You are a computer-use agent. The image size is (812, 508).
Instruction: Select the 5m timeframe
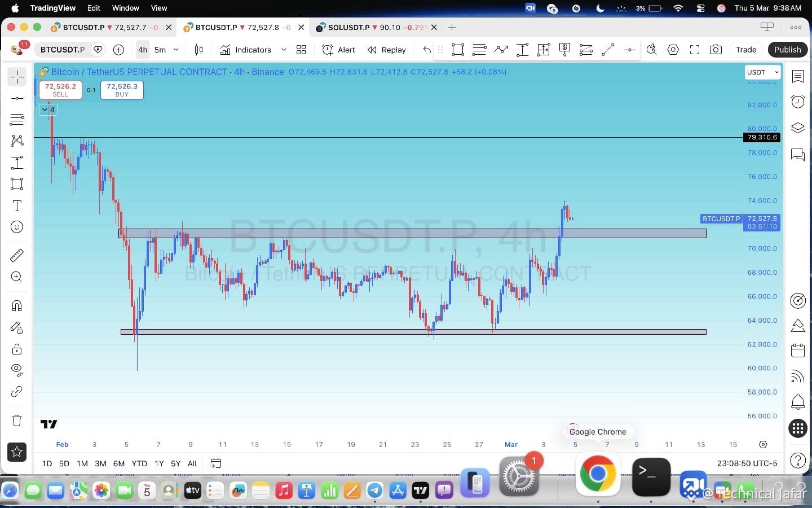coord(160,50)
